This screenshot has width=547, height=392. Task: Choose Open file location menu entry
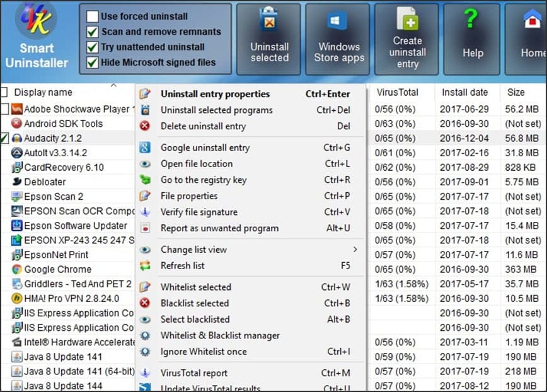point(197,164)
